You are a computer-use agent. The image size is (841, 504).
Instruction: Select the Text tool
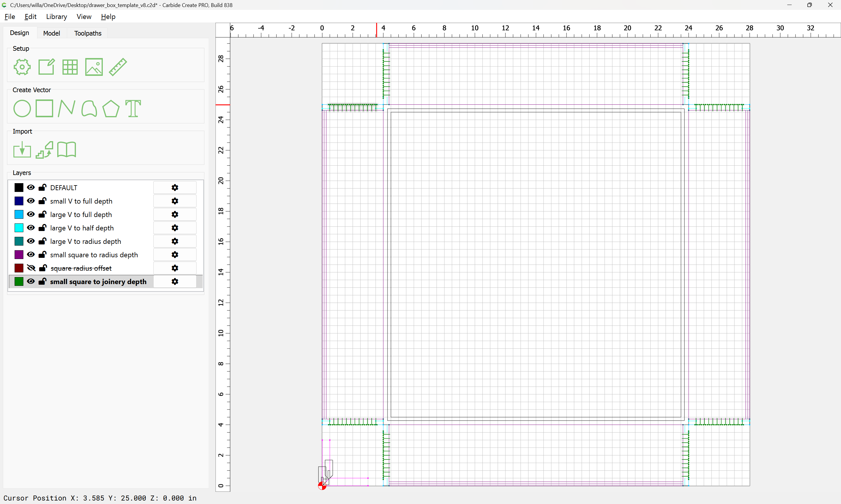133,109
